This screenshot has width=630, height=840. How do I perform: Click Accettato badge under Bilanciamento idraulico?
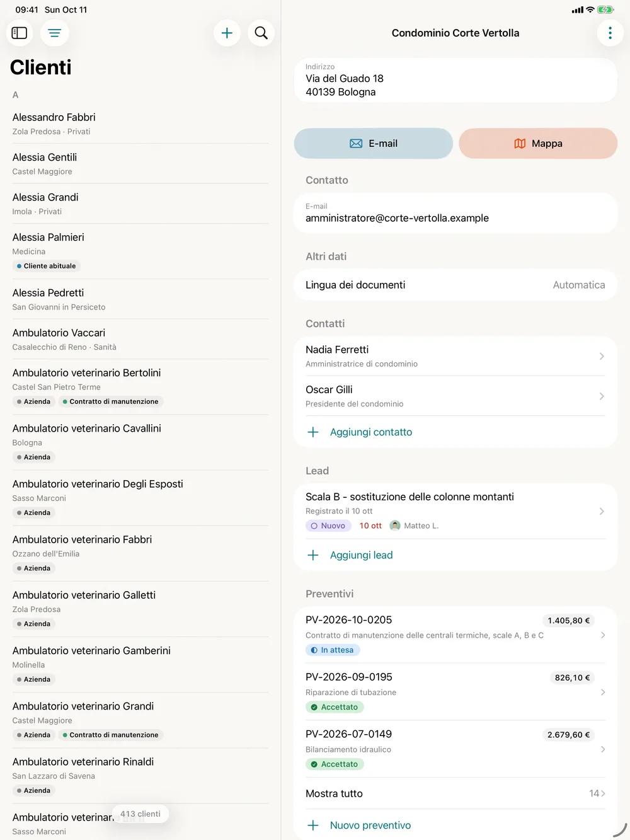coord(335,764)
